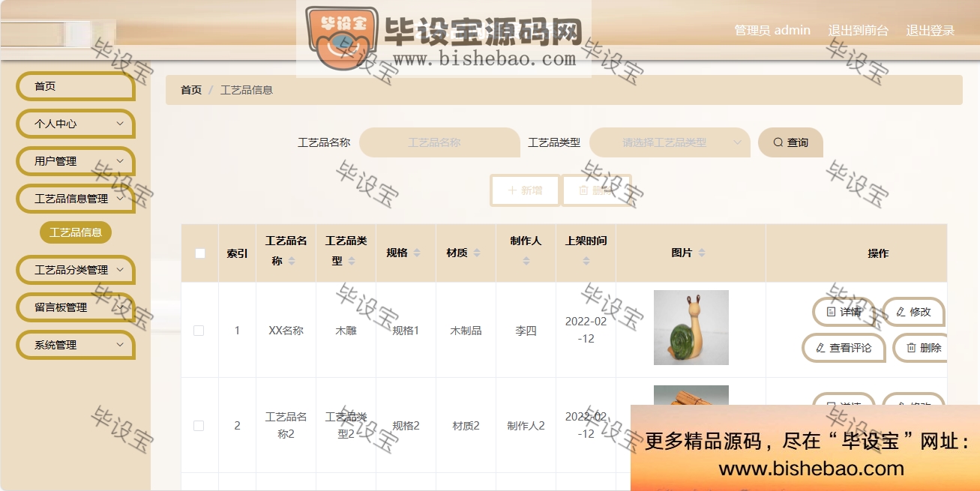Click the snail craft thumbnail image

(x=691, y=328)
